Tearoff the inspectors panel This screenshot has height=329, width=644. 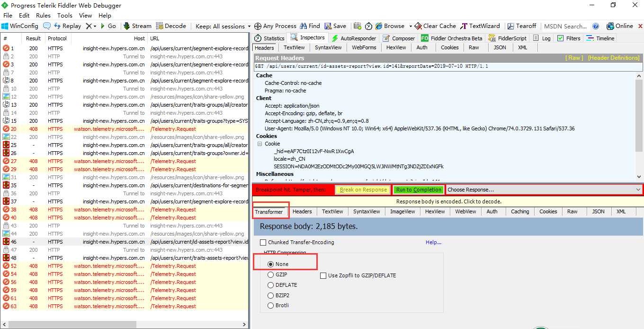tap(522, 26)
